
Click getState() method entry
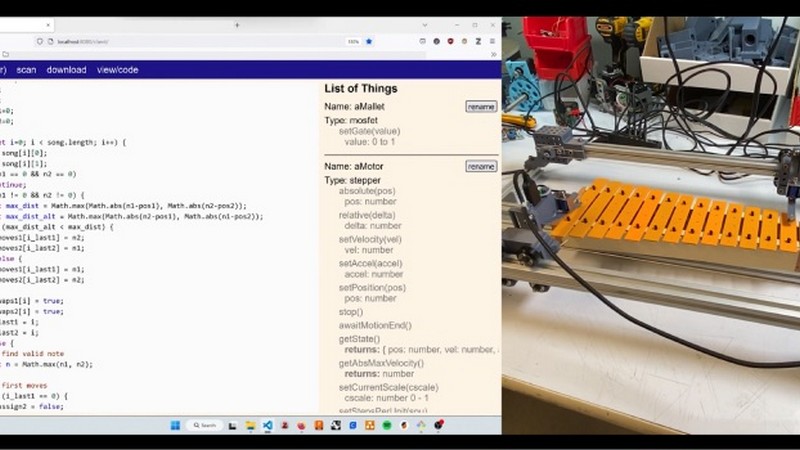coord(359,339)
